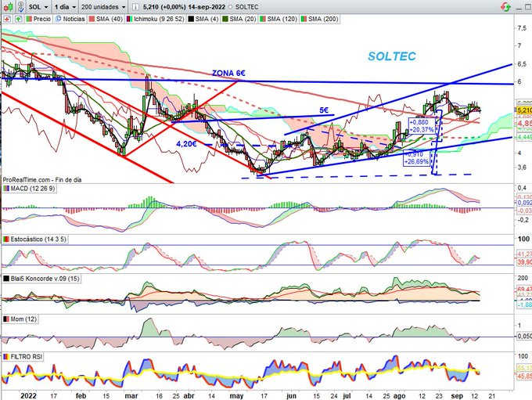Click the red-green refresh arrows icon

click(x=505, y=7)
